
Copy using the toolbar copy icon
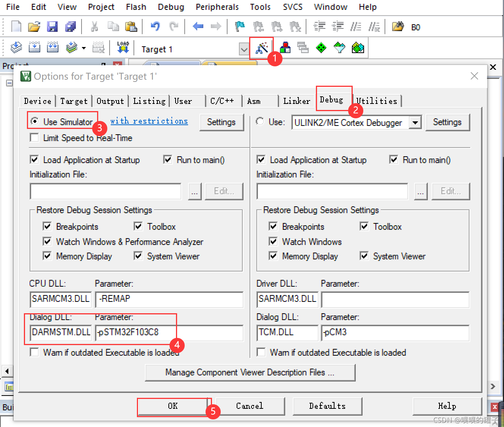[x=113, y=27]
